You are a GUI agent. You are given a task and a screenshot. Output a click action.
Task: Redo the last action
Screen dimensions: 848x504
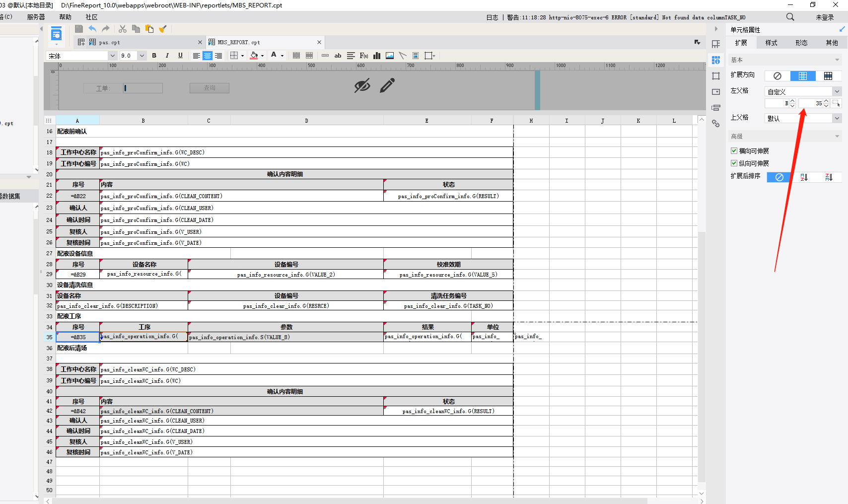(106, 29)
